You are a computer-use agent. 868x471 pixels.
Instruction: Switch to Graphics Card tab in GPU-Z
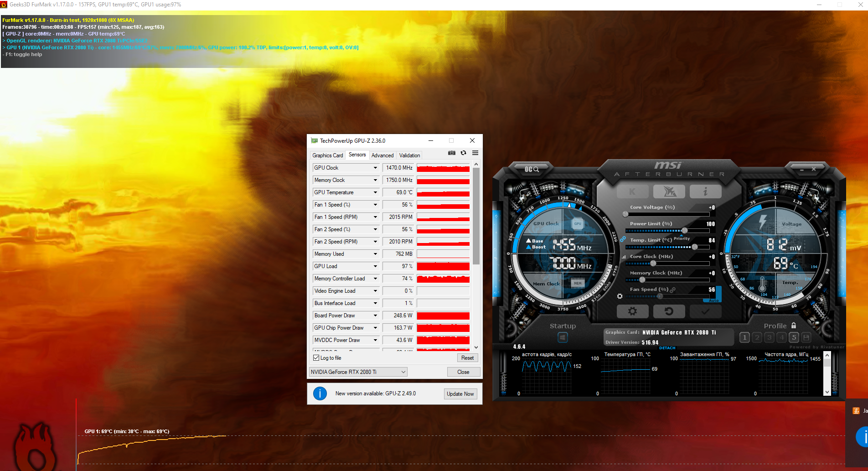(x=328, y=155)
